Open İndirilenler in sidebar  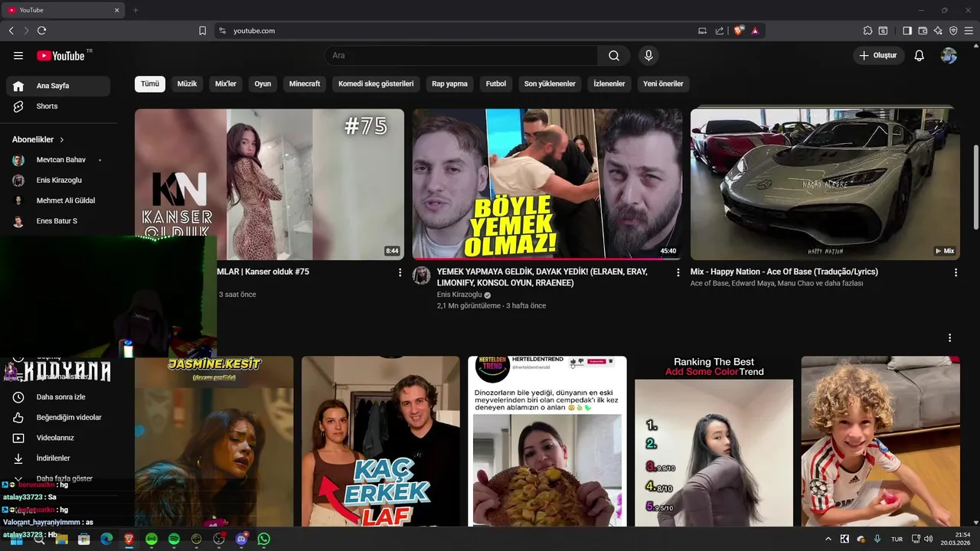58,458
